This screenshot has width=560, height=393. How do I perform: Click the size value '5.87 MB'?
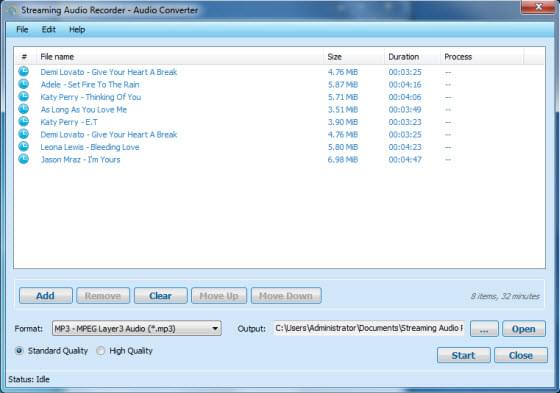[343, 85]
